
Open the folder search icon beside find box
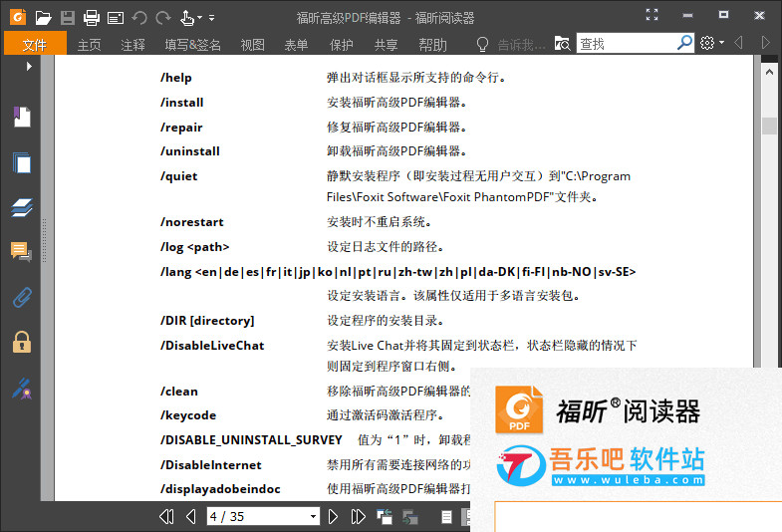coord(563,44)
